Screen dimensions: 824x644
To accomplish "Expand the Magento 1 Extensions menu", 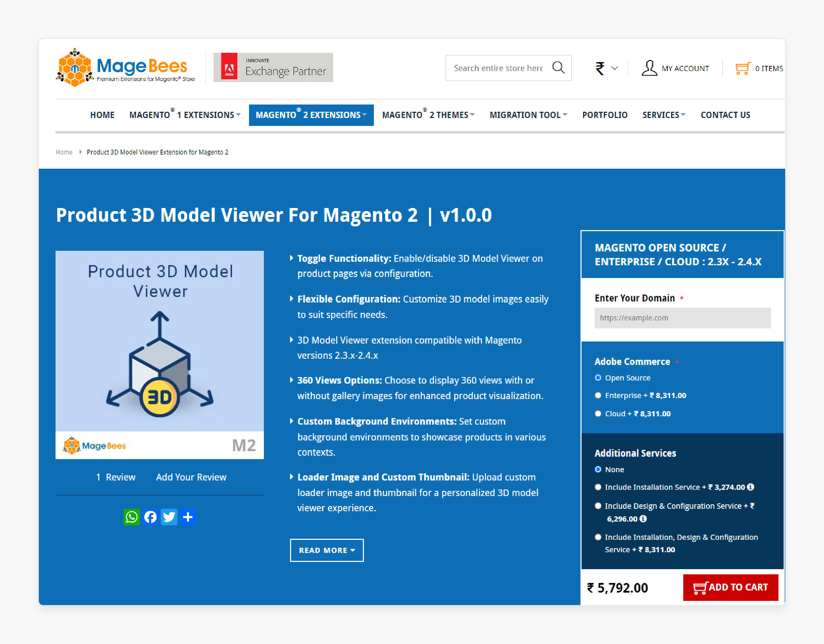I will pyautogui.click(x=185, y=115).
